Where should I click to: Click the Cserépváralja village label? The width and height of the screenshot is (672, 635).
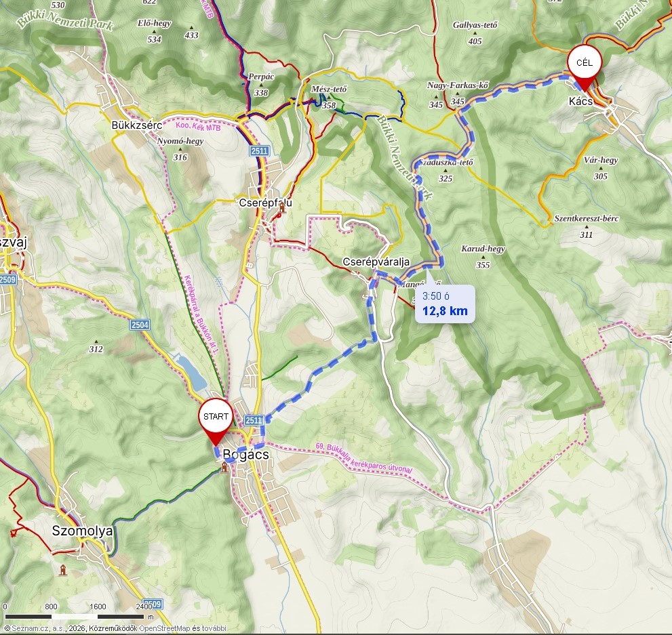point(376,262)
